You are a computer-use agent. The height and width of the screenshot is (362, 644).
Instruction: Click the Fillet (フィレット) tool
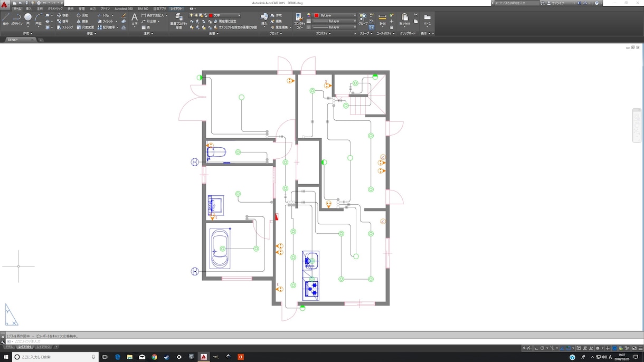[105, 21]
